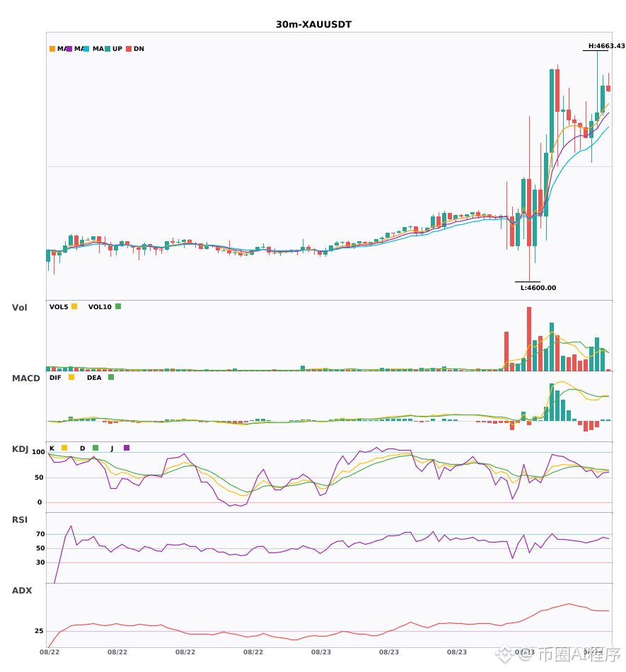The height and width of the screenshot is (672, 626).
Task: Select the H:4663.43 high price label
Action: (x=606, y=46)
